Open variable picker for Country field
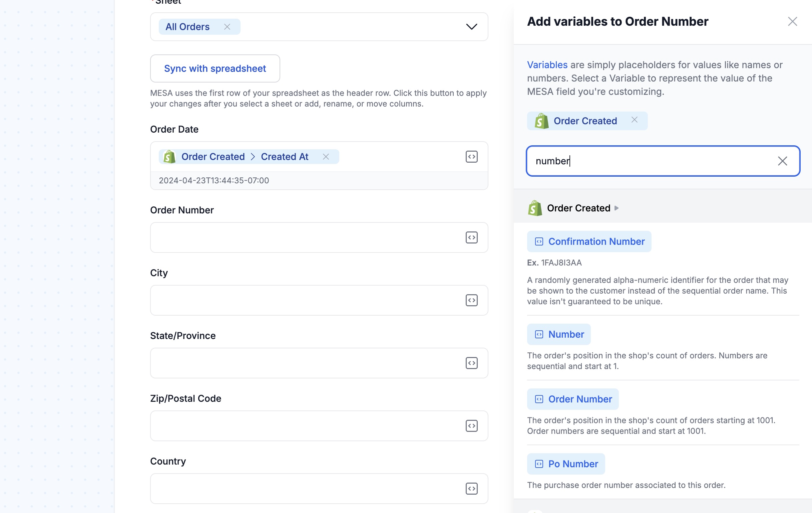Screen dimensions: 812x513 click(471, 489)
